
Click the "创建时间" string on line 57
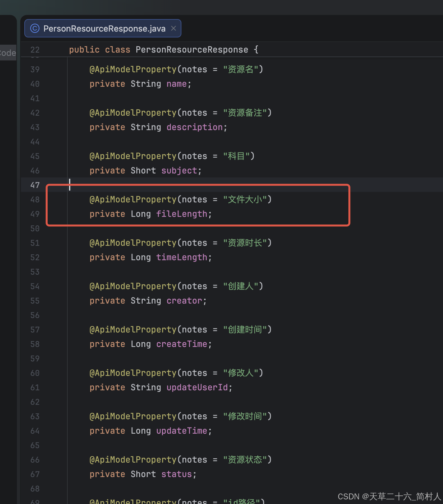(x=245, y=330)
